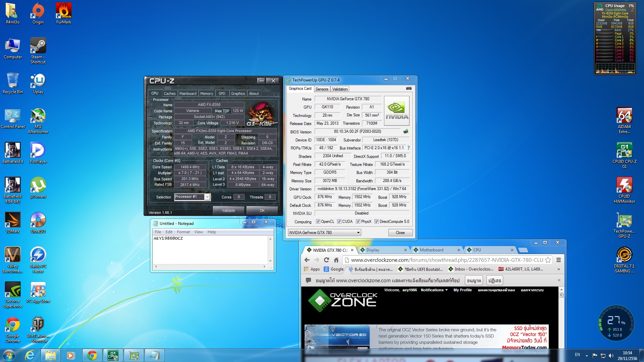Toggle the CUDA checkbox
Viewport: 644px width, 362px height.
click(x=339, y=222)
